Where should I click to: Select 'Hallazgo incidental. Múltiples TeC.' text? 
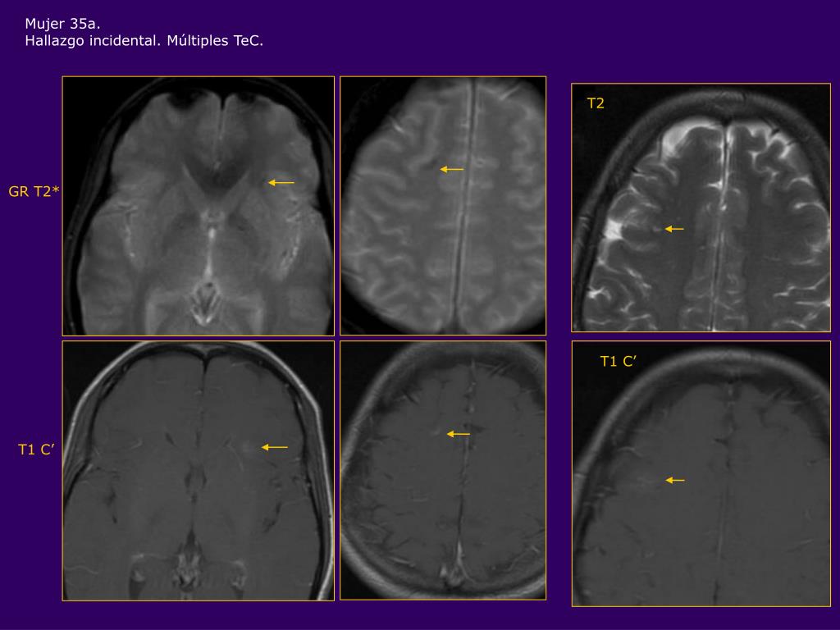tap(144, 41)
